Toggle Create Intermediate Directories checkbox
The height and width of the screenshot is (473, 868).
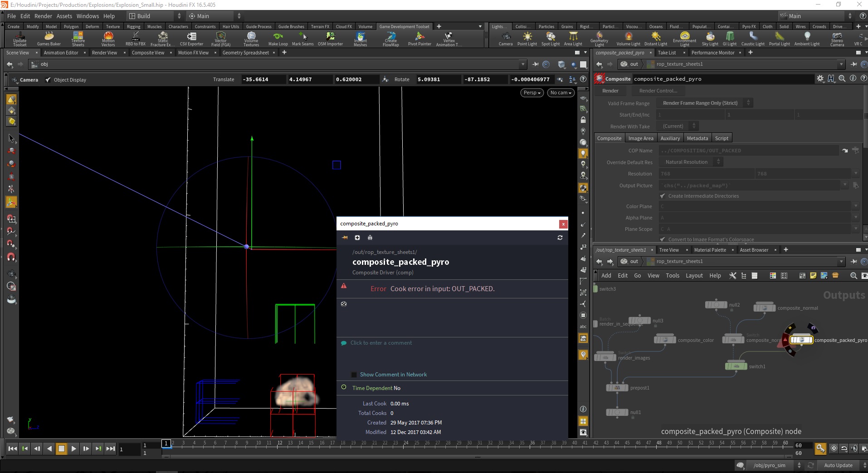[x=663, y=196]
